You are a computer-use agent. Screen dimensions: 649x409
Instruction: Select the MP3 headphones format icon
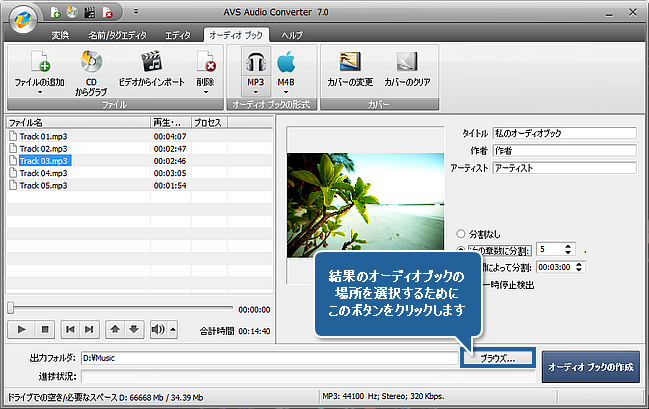[x=254, y=63]
